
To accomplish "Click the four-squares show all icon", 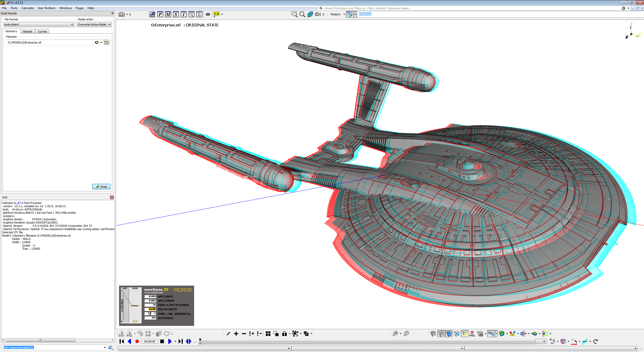I will point(268,334).
